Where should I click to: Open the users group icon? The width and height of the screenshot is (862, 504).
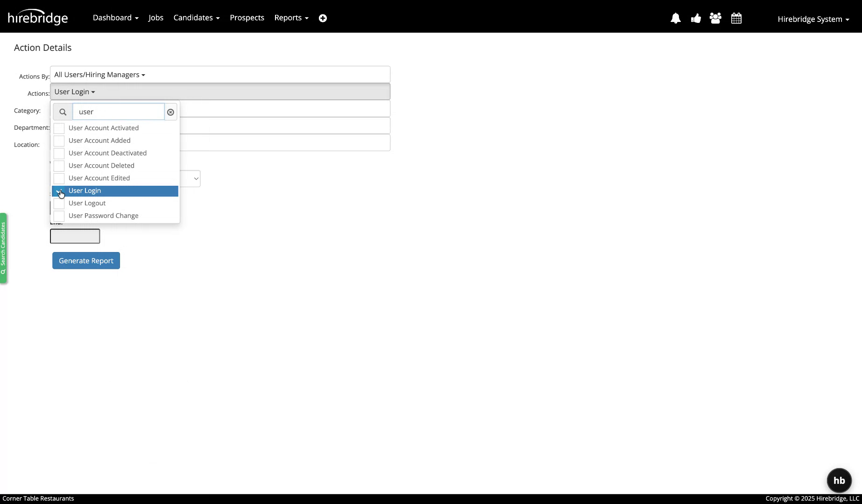tap(715, 18)
